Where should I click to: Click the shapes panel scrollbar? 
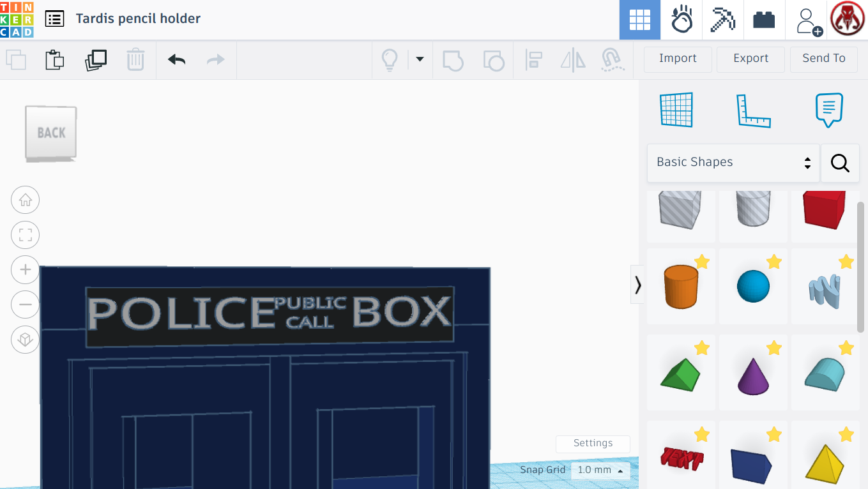(862, 267)
